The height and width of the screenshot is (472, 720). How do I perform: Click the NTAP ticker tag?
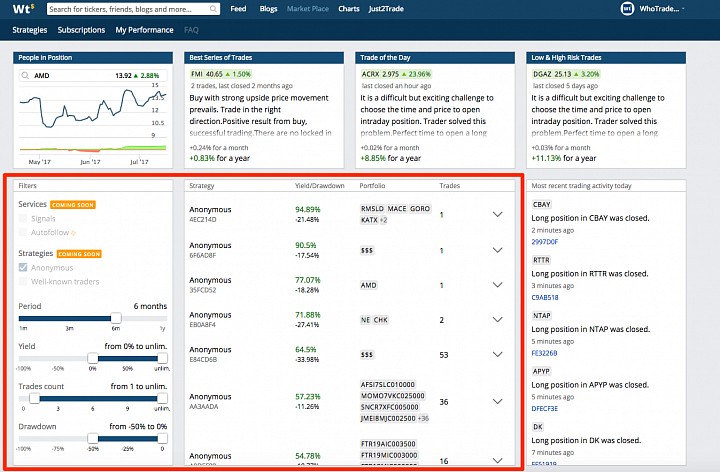[x=541, y=316]
